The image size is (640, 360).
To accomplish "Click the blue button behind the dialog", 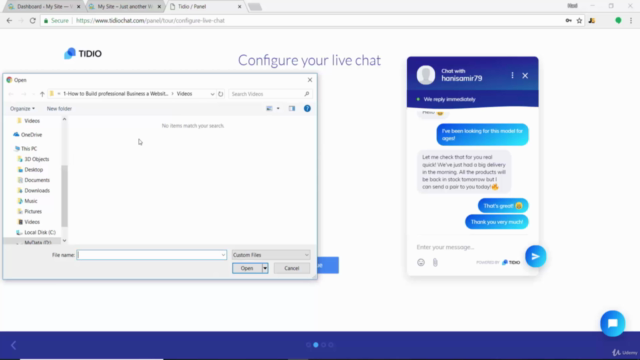I will click(328, 265).
